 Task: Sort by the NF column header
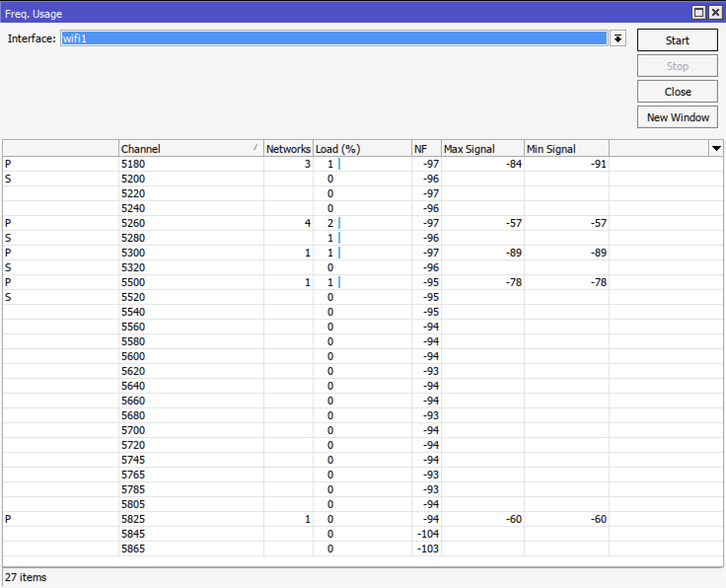425,148
